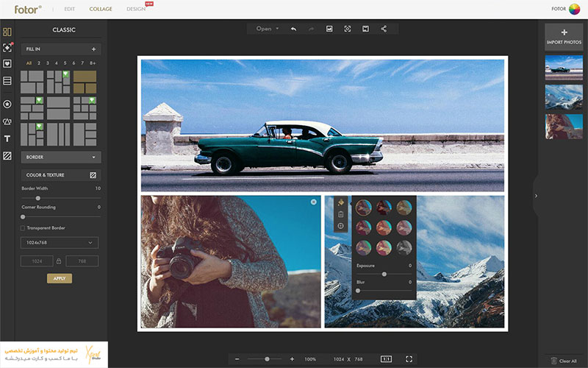Filter layouts for 3 photos
This screenshot has height=368, width=588.
48,63
